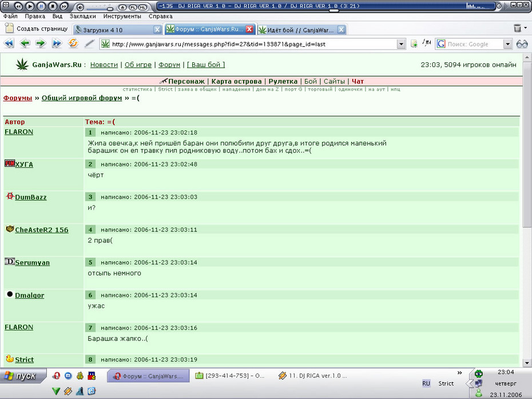The height and width of the screenshot is (399, 532).
Task: Open the Закладки menu
Action: pos(83,16)
